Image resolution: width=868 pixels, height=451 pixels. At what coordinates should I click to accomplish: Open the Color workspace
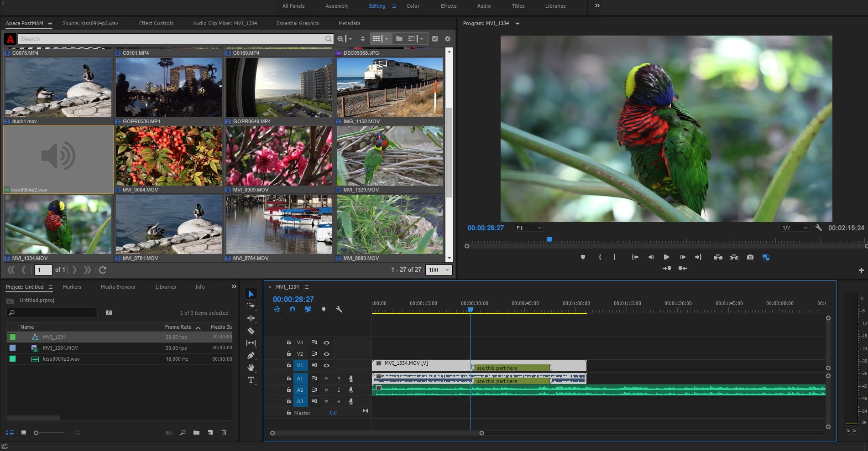tap(413, 6)
